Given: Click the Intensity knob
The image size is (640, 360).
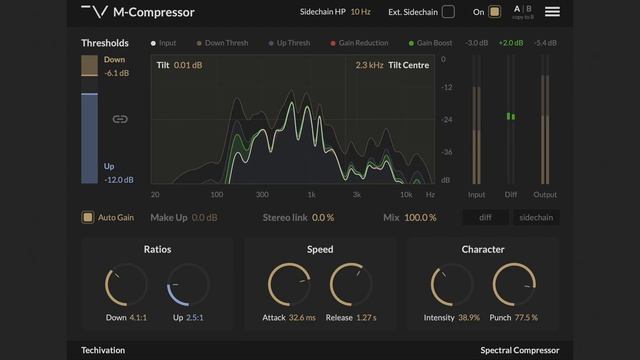Looking at the screenshot, I should tap(452, 284).
